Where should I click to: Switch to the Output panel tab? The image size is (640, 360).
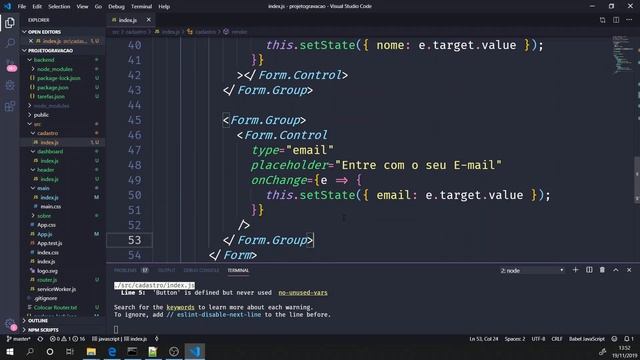(x=167, y=270)
